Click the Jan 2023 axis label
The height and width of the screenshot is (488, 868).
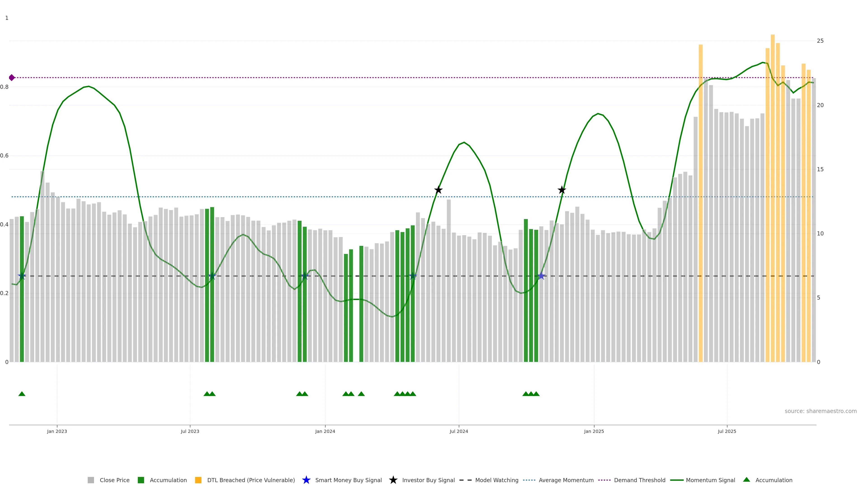click(x=57, y=431)
